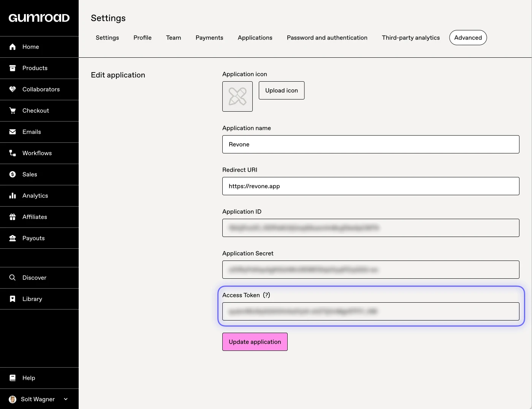The image size is (532, 409).
Task: Click the Upload icon button
Action: pyautogui.click(x=282, y=90)
